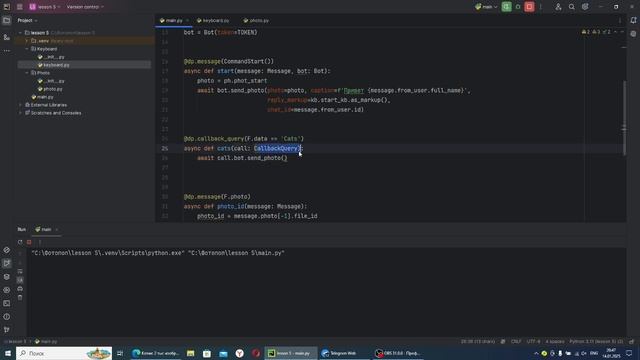Open the Project tool window icon
640x360 pixels.
(7, 20)
